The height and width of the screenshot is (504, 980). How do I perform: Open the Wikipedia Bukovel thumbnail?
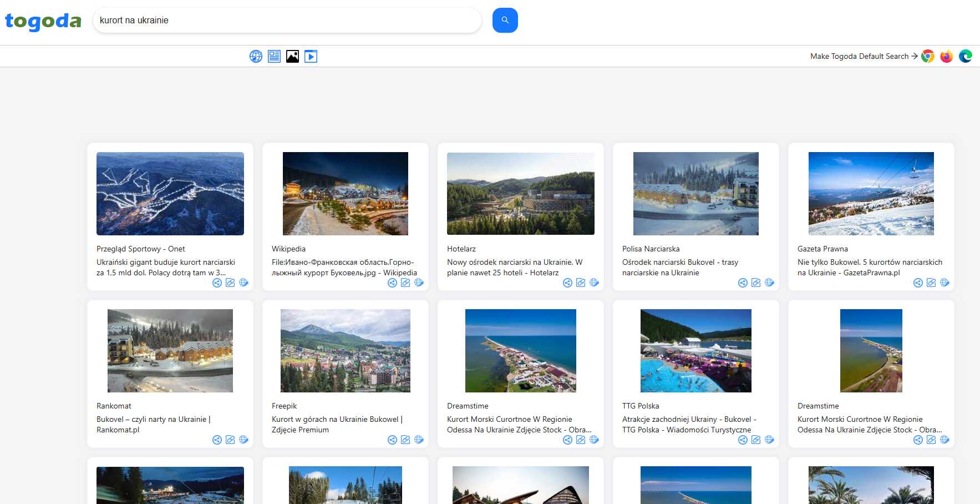[346, 194]
